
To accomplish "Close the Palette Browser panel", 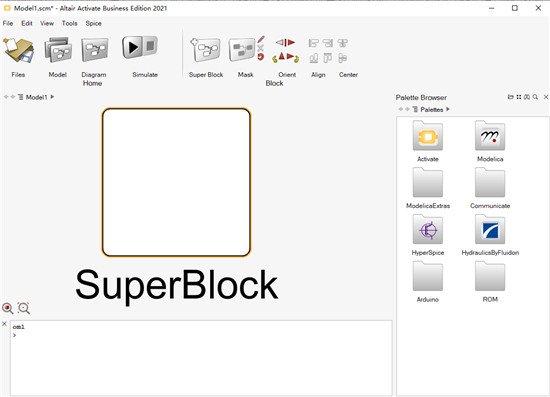I will (546, 97).
